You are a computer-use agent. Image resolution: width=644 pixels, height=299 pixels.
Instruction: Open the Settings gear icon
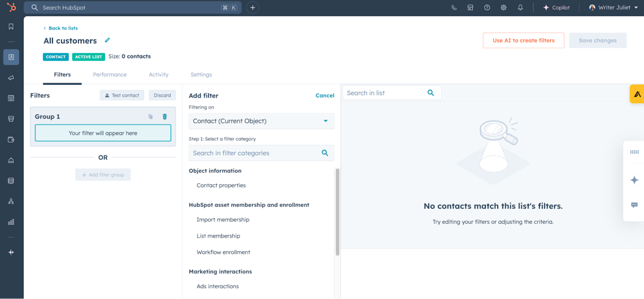tap(504, 8)
